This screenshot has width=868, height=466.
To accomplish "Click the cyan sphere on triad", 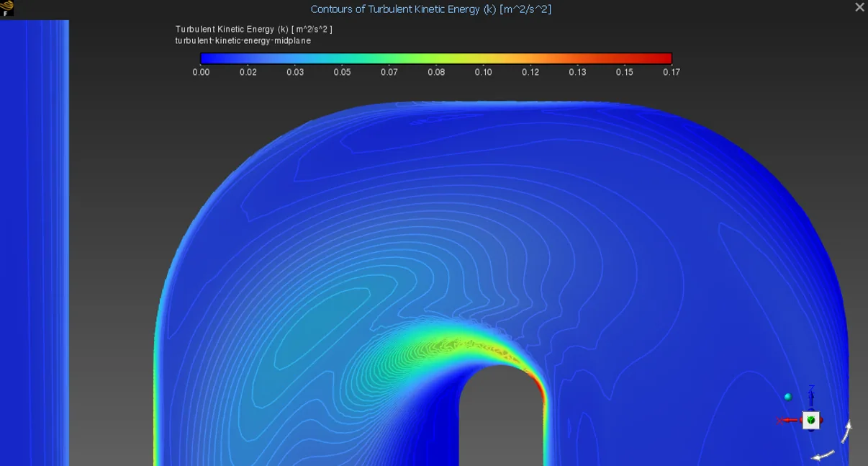I will pyautogui.click(x=788, y=397).
